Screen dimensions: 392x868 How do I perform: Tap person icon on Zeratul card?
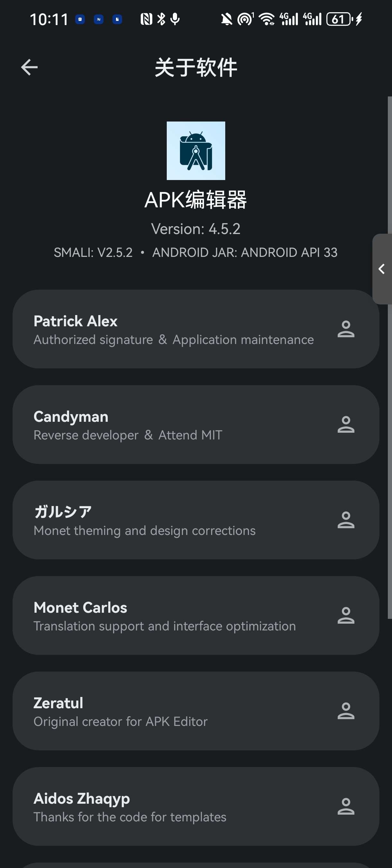coord(346,711)
